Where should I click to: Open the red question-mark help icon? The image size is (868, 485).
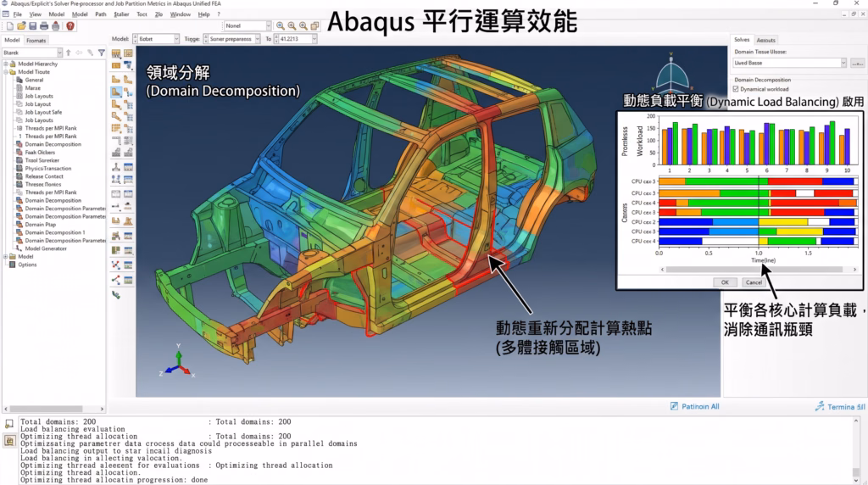(70, 26)
